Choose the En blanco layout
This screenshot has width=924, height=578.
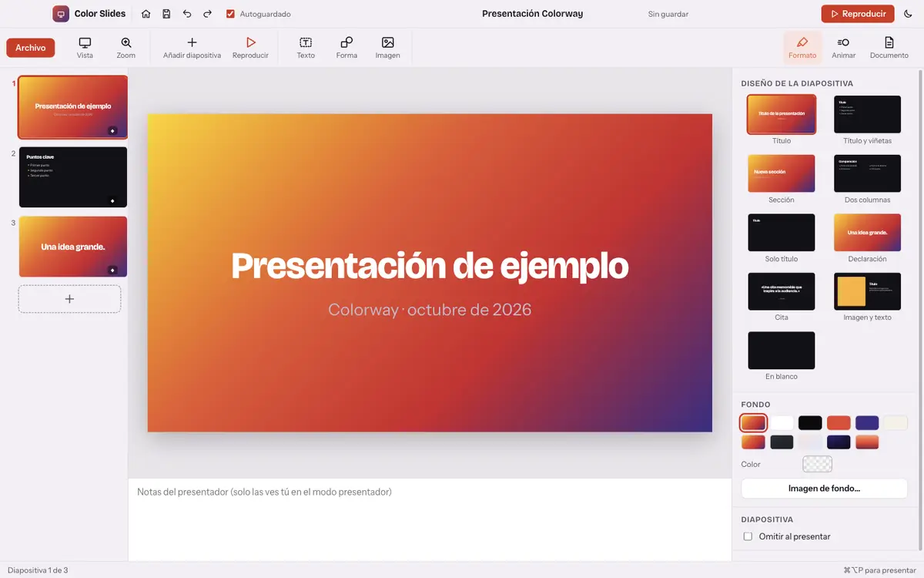point(782,351)
